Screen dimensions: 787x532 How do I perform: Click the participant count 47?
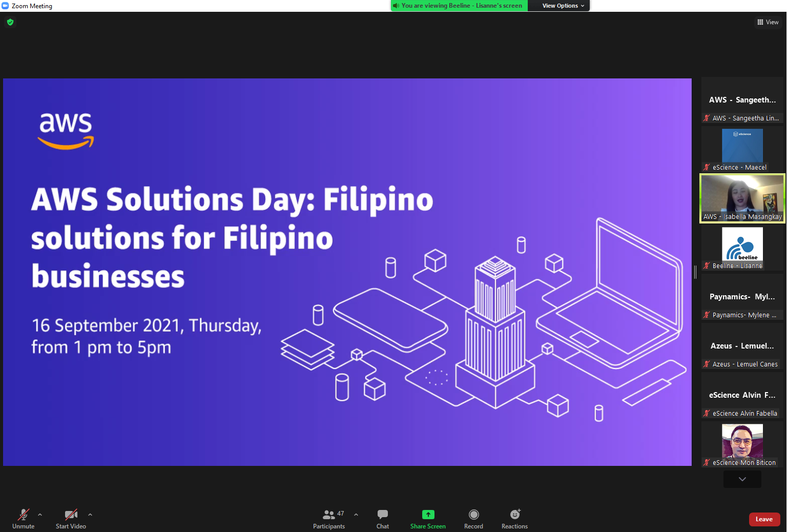[x=341, y=514]
